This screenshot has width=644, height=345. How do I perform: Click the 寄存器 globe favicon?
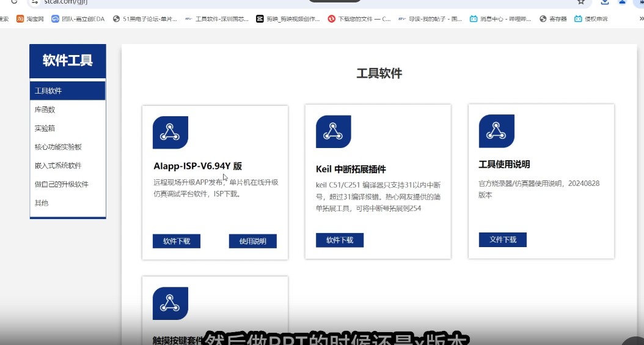[543, 19]
